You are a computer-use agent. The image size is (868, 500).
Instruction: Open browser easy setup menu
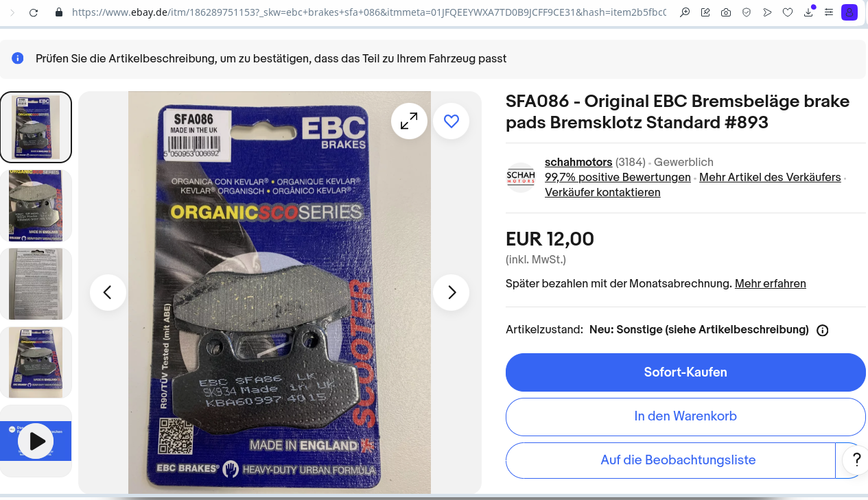pos(829,12)
